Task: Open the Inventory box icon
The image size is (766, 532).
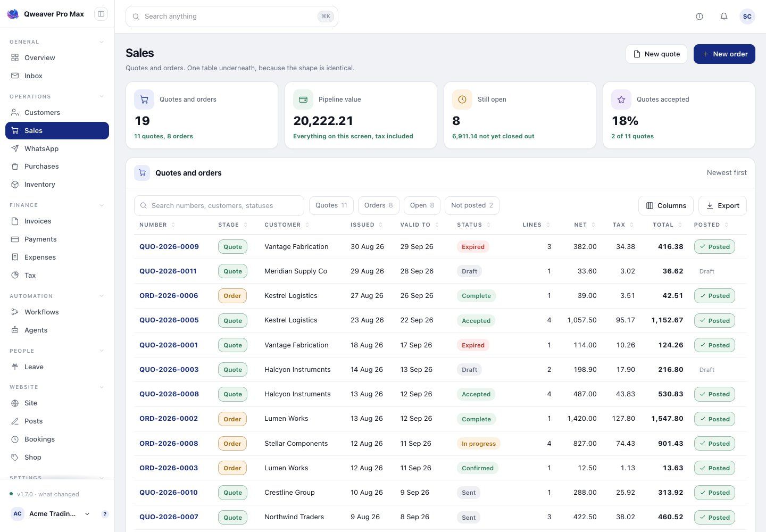Action: click(15, 184)
